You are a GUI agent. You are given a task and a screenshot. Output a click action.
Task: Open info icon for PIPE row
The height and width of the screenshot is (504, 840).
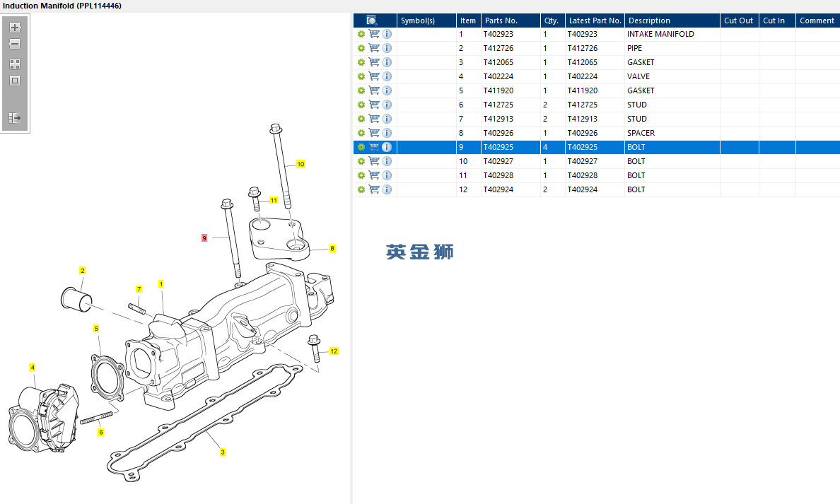[x=387, y=48]
